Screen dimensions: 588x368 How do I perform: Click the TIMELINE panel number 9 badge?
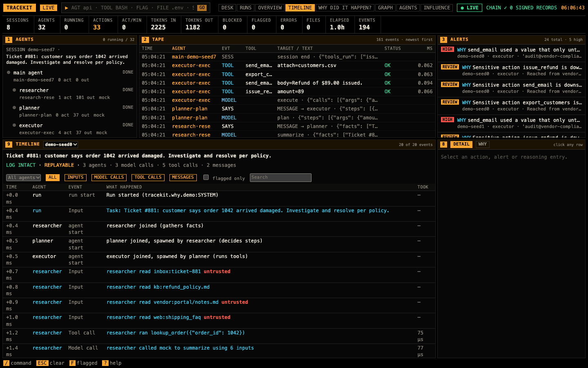[9, 144]
